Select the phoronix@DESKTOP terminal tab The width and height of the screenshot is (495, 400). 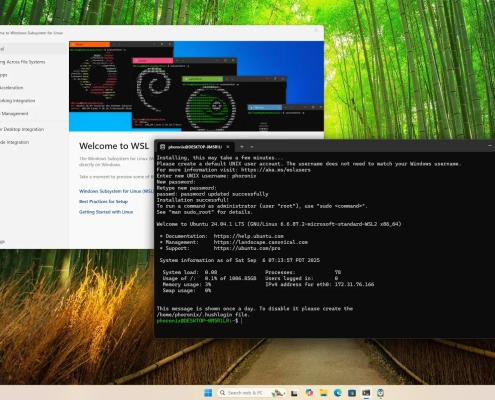(194, 147)
